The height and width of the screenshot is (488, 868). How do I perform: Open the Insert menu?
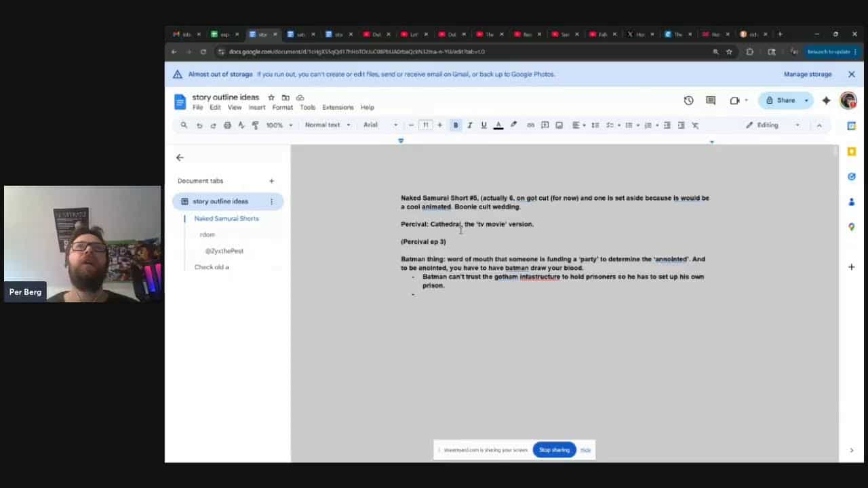click(x=256, y=108)
